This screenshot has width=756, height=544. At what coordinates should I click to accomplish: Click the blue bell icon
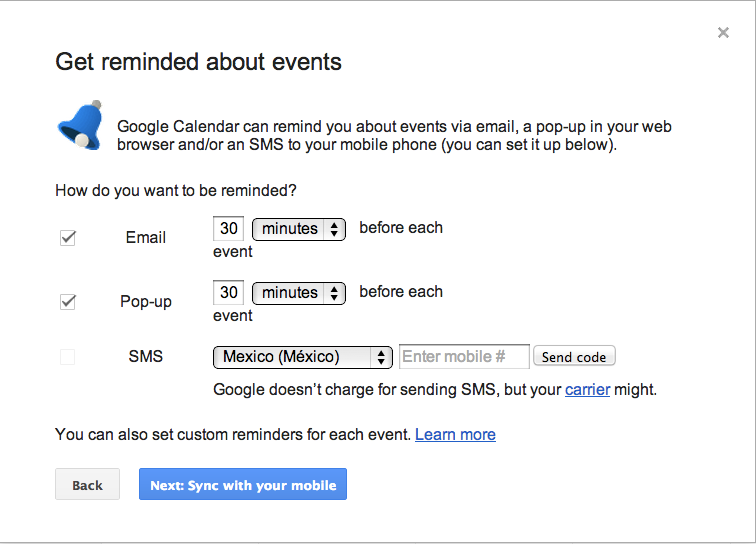[82, 127]
